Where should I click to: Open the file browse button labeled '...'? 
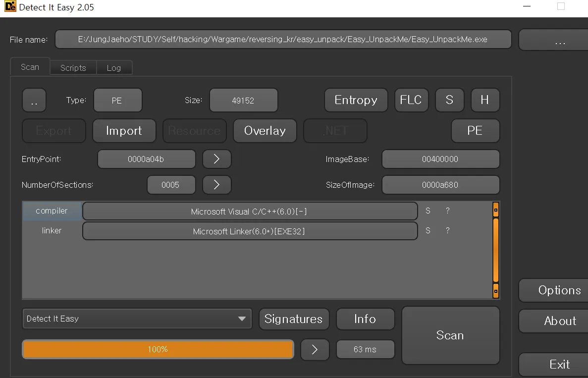[553, 40]
